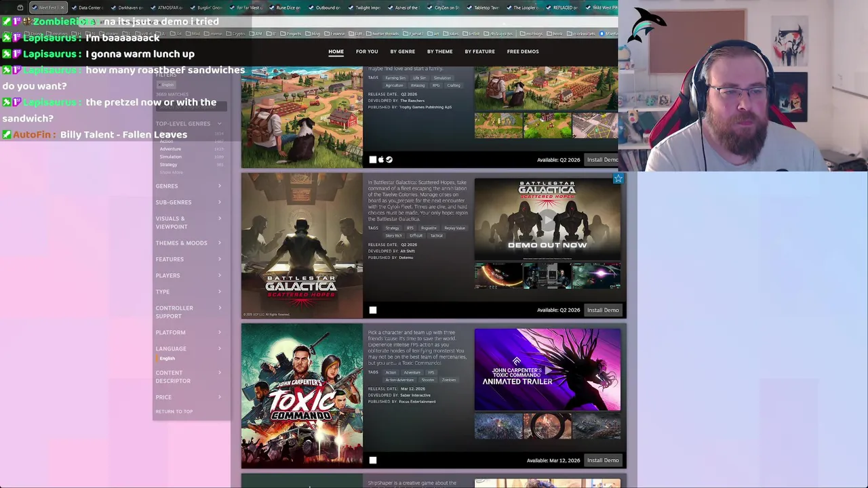Expand the PLAYERS filter section

point(189,276)
